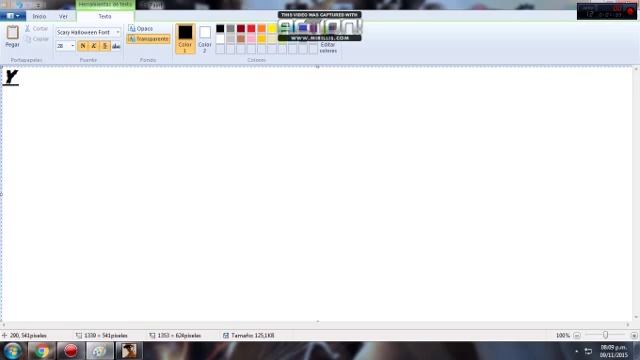Image resolution: width=640 pixels, height=360 pixels.
Task: Click the zoom in plus button
Action: pyautogui.click(x=634, y=336)
